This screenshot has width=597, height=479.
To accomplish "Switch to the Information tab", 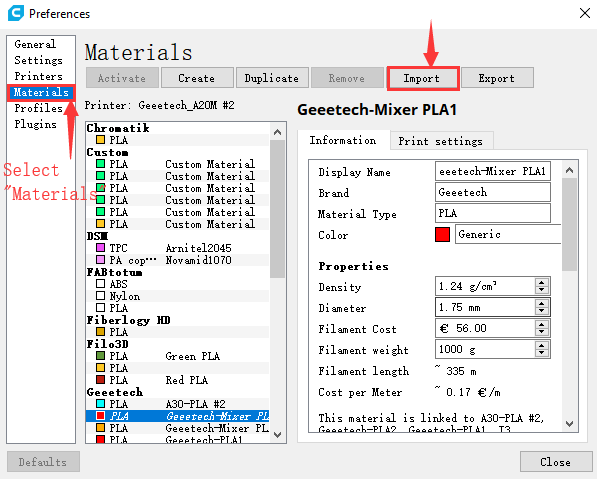I will coord(343,141).
